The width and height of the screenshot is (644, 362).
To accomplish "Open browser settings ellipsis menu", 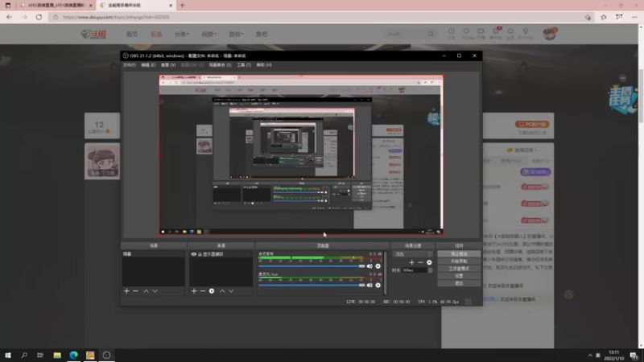I will coord(634,17).
